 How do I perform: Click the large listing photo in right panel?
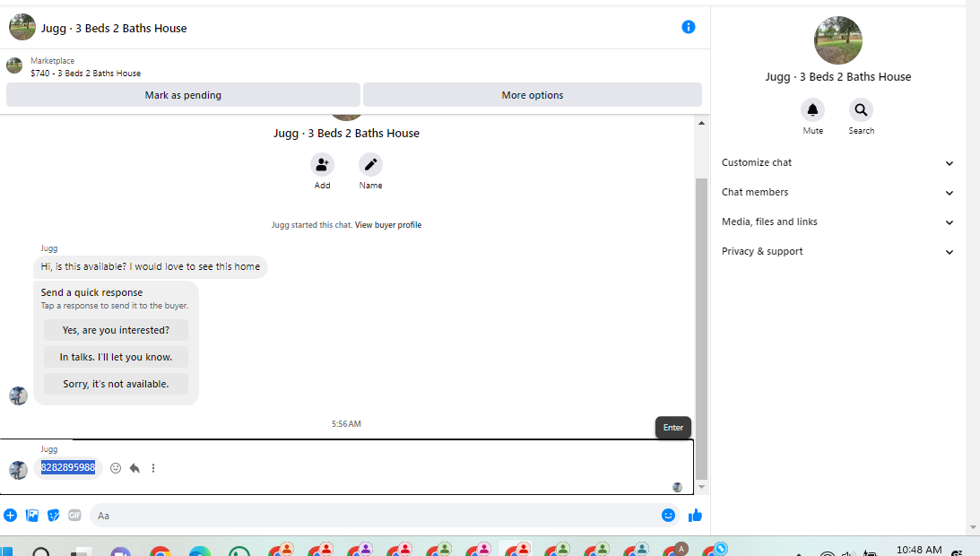(x=838, y=40)
